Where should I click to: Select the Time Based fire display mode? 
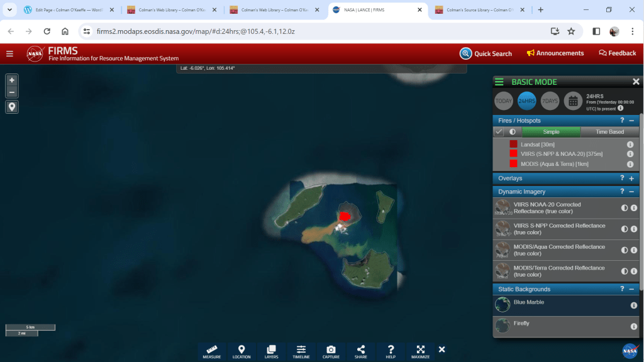coord(609,132)
